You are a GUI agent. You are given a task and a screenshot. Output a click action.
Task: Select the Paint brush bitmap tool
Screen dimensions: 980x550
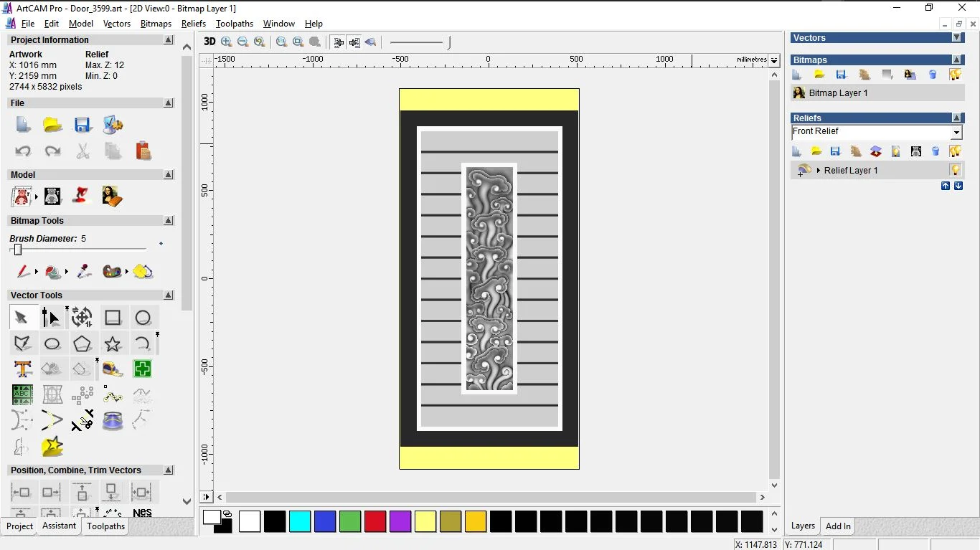(x=23, y=272)
